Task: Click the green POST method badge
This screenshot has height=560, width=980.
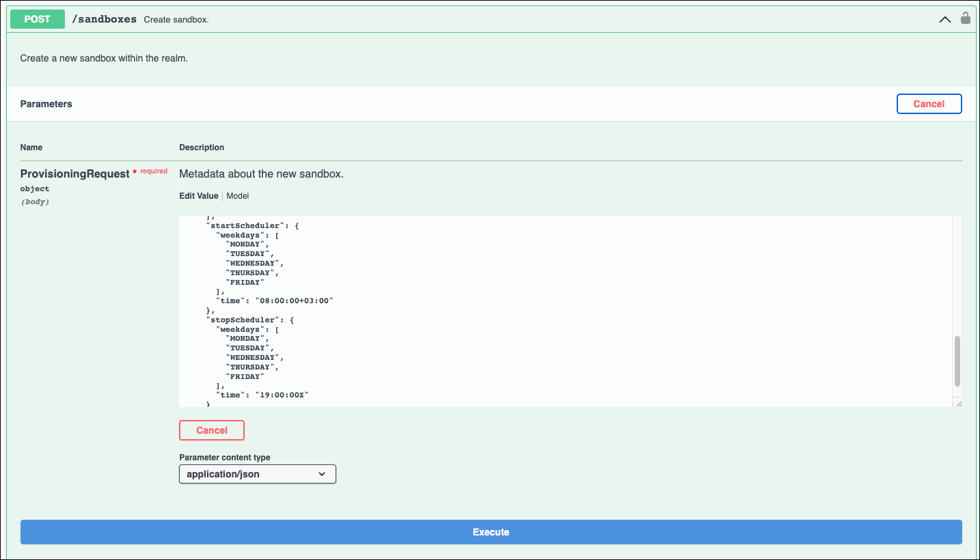Action: click(37, 18)
